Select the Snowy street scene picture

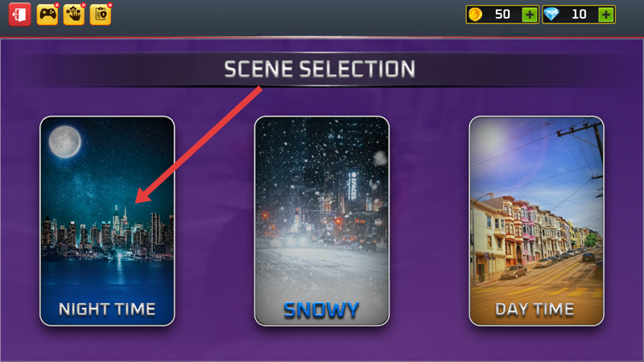[x=322, y=221]
